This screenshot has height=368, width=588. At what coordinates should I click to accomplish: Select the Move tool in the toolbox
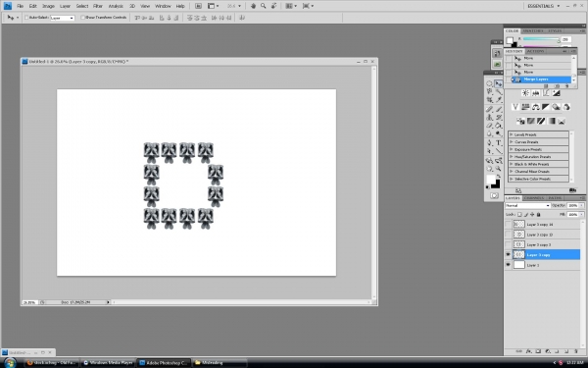[x=499, y=83]
